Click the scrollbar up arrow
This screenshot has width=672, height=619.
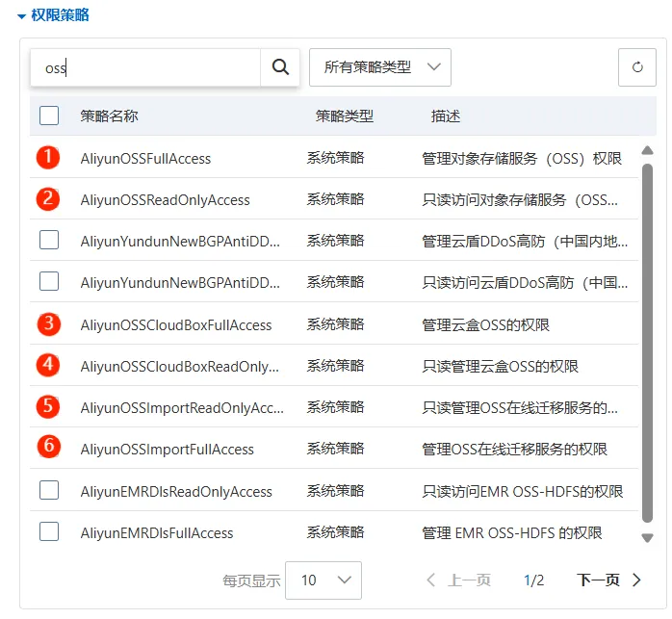pyautogui.click(x=647, y=150)
